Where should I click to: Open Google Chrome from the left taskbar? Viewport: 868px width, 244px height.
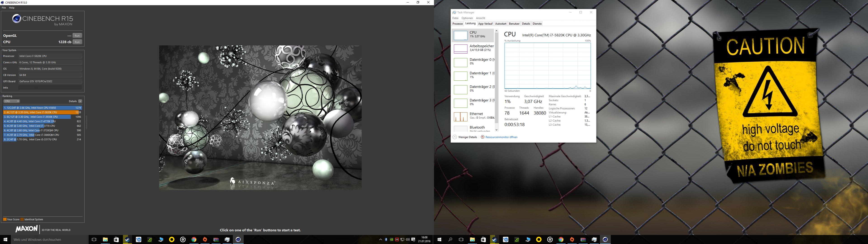(194, 240)
